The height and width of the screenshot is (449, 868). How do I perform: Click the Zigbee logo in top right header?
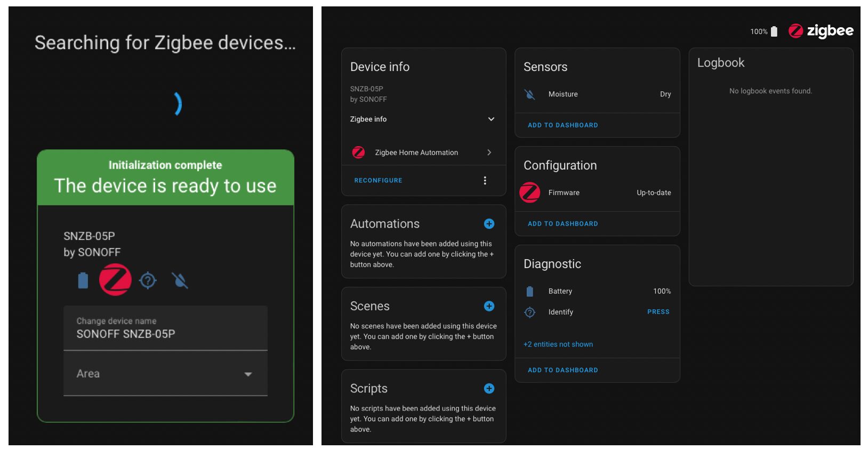pyautogui.click(x=821, y=31)
